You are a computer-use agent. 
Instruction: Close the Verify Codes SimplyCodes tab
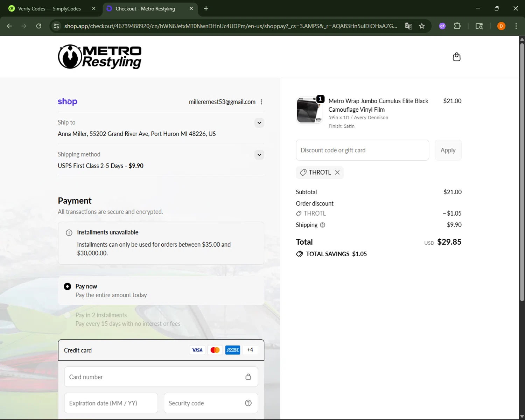click(x=93, y=8)
